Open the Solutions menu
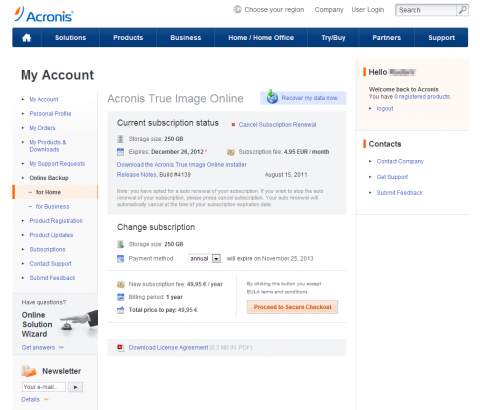The width and height of the screenshot is (480, 410). (70, 38)
